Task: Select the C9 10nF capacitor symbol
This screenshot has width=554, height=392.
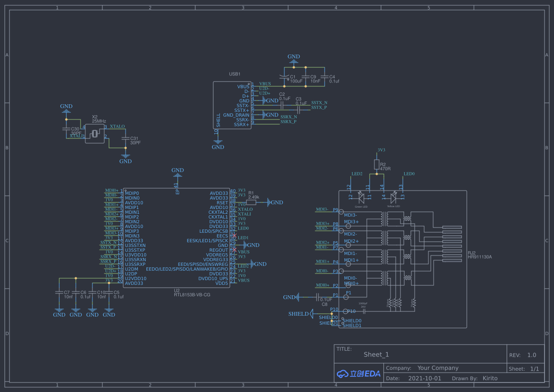Action: pos(306,77)
